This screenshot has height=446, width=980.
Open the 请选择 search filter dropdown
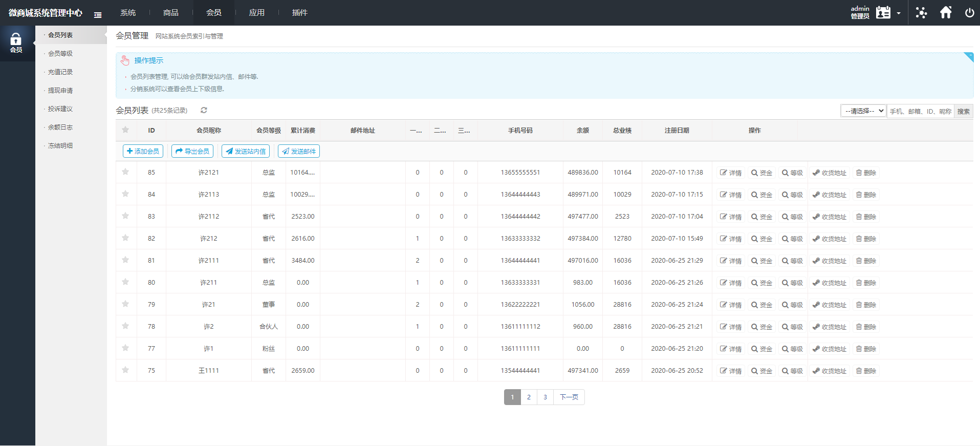pos(863,111)
